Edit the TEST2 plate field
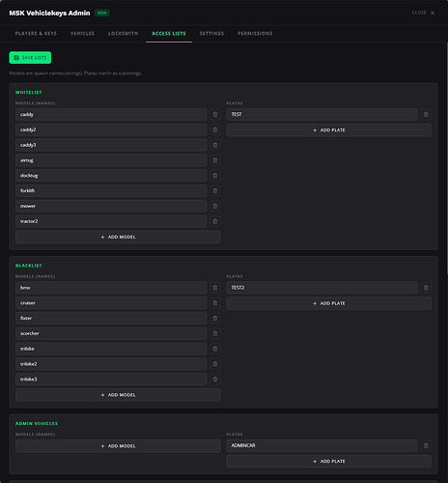This screenshot has height=483, width=448. tap(322, 288)
